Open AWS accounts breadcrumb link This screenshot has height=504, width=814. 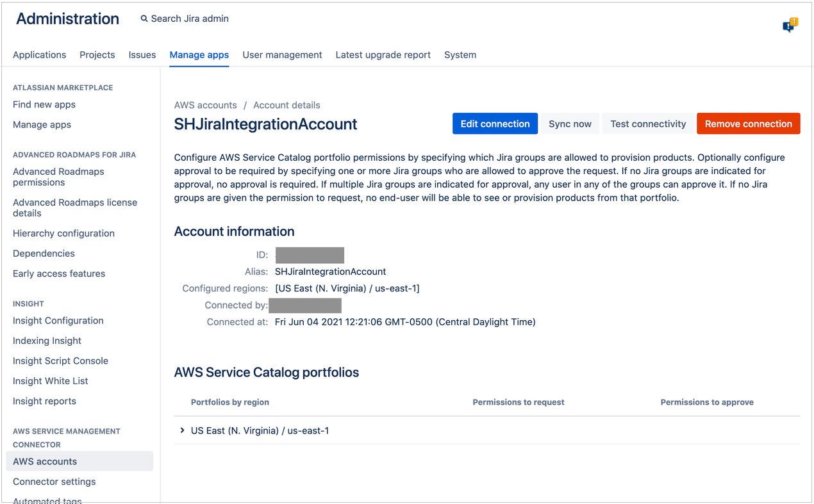click(x=206, y=105)
